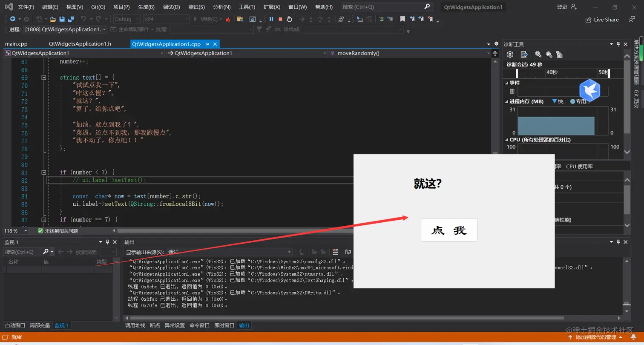
Task: Open the 工具(T) menu
Action: (247, 7)
